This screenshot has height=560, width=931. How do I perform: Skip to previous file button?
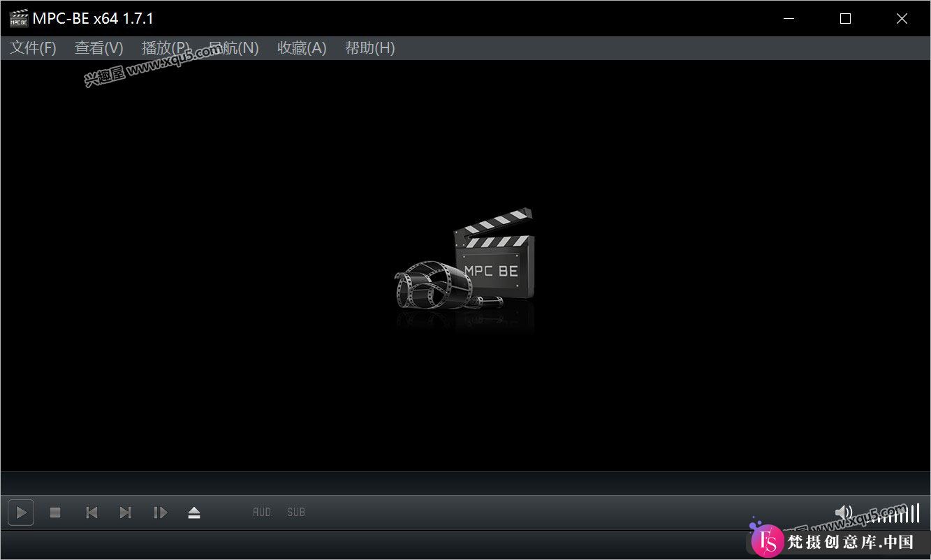tap(91, 513)
